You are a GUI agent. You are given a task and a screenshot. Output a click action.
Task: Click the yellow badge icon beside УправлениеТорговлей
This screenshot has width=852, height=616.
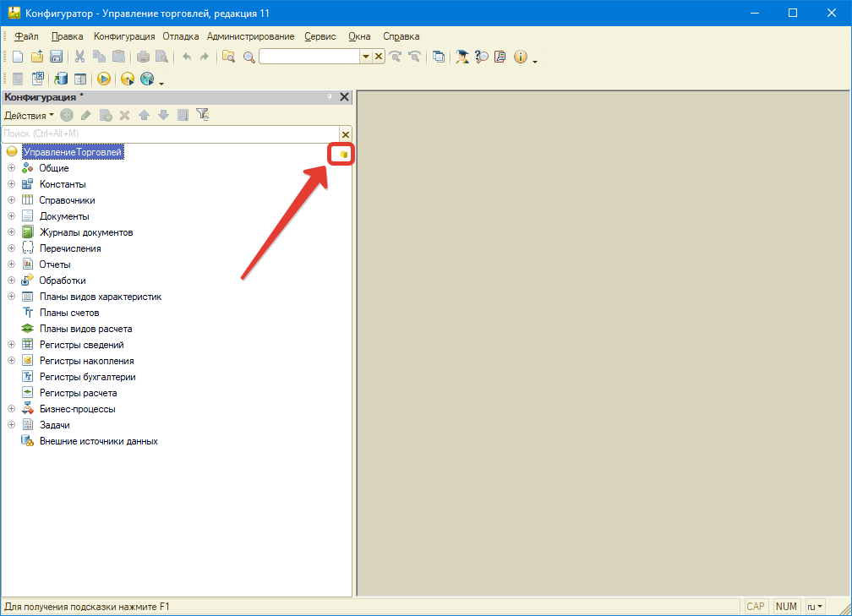(343, 154)
